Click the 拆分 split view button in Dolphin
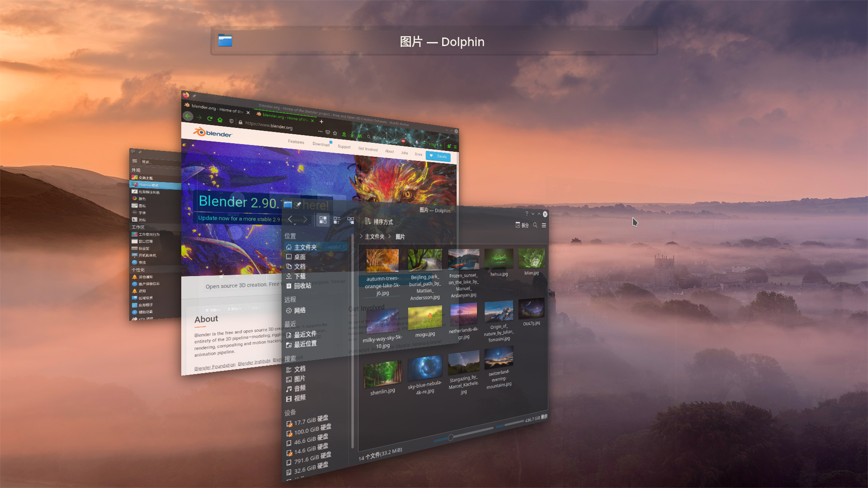The image size is (868, 488). tap(522, 225)
